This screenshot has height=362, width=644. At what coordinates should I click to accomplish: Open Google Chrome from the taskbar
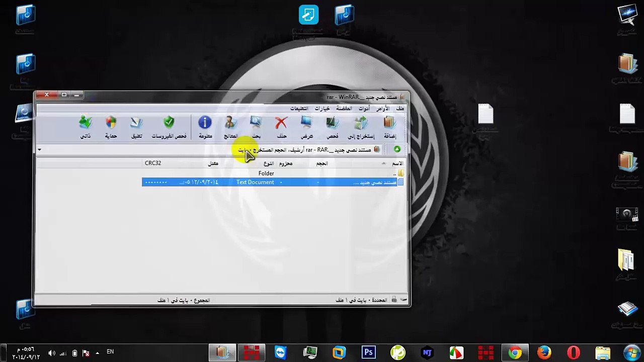click(515, 352)
